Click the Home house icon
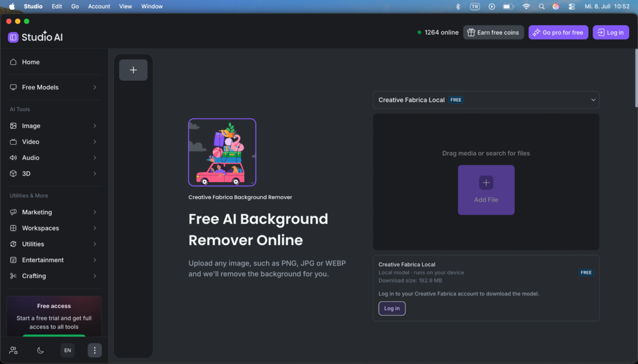The height and width of the screenshot is (364, 638). pos(13,62)
